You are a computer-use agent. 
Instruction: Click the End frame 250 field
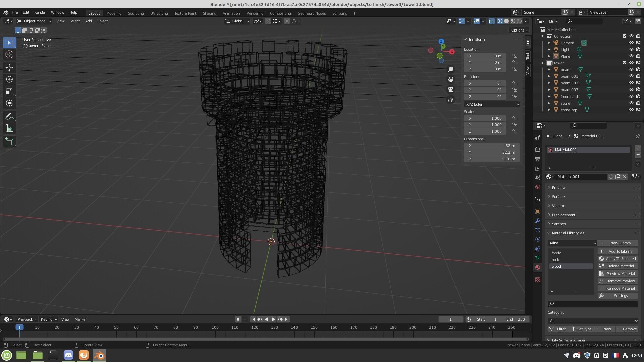coord(516,319)
